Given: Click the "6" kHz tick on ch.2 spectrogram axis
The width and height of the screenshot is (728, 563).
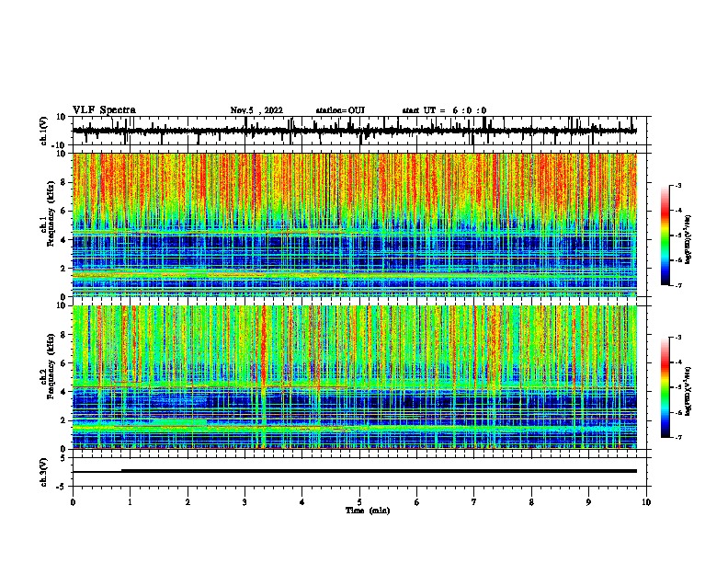Looking at the screenshot, I should (63, 363).
